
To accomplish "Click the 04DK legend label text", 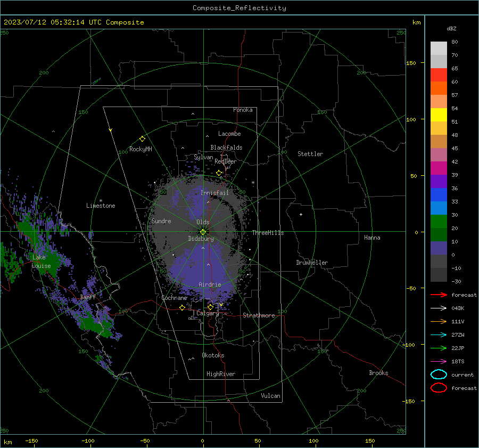I will click(458, 308).
